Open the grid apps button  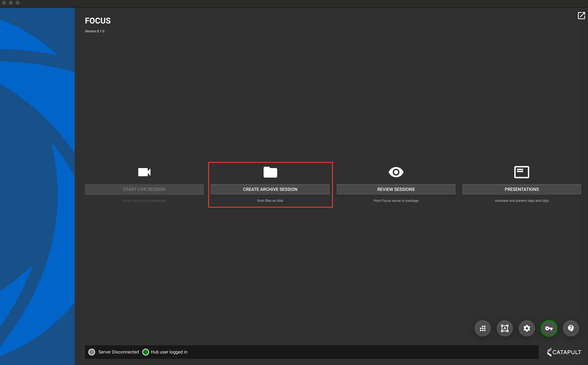point(483,328)
